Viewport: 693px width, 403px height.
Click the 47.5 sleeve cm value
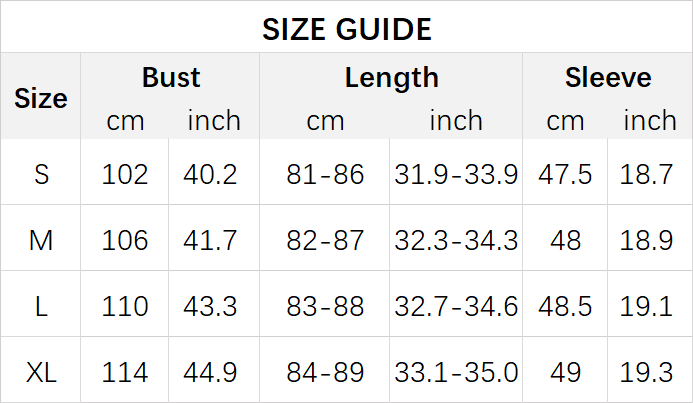tap(565, 175)
